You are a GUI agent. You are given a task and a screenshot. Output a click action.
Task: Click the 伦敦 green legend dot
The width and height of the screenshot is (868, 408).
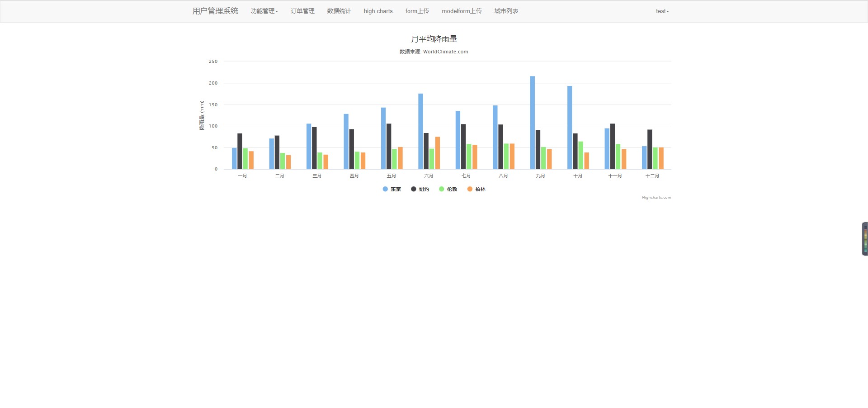(x=442, y=189)
